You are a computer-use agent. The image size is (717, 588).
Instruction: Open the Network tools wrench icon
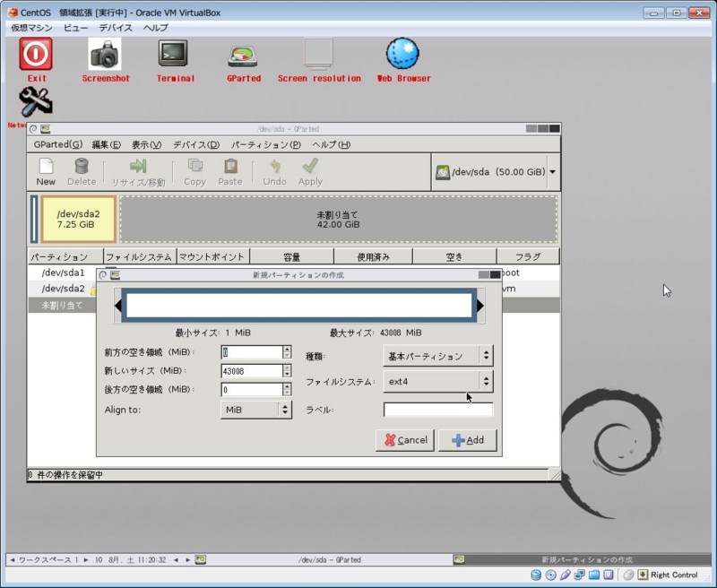point(36,102)
